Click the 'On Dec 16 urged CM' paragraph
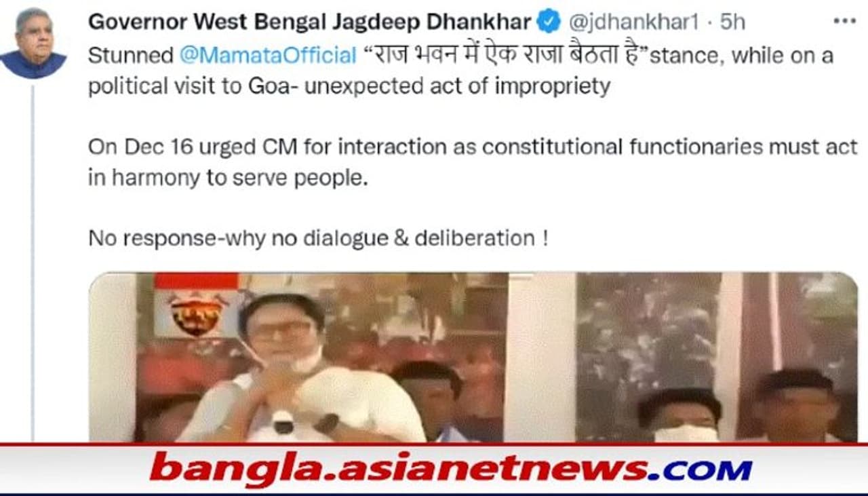Viewport: 868px width, 496px height. click(x=473, y=162)
